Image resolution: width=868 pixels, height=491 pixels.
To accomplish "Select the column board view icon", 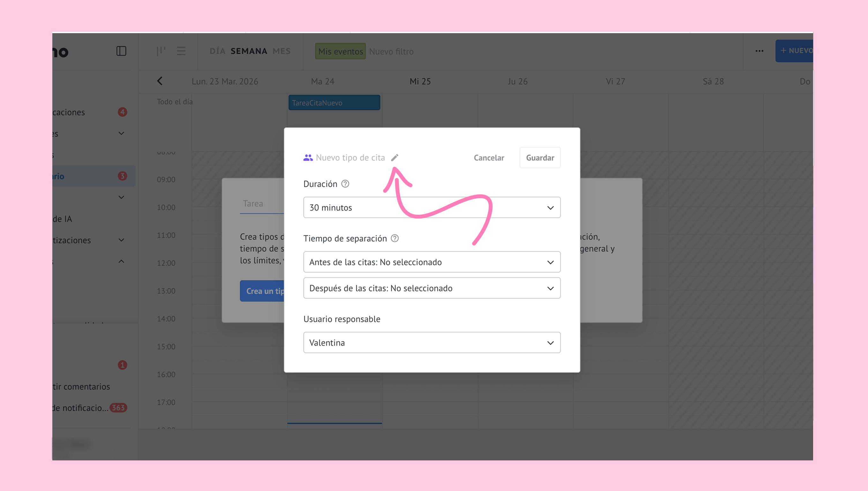I will (x=161, y=51).
